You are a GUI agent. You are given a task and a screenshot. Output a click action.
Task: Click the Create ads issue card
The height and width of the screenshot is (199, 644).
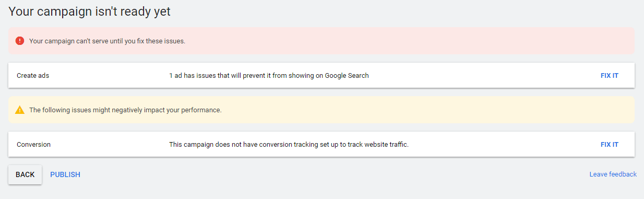[x=321, y=76]
